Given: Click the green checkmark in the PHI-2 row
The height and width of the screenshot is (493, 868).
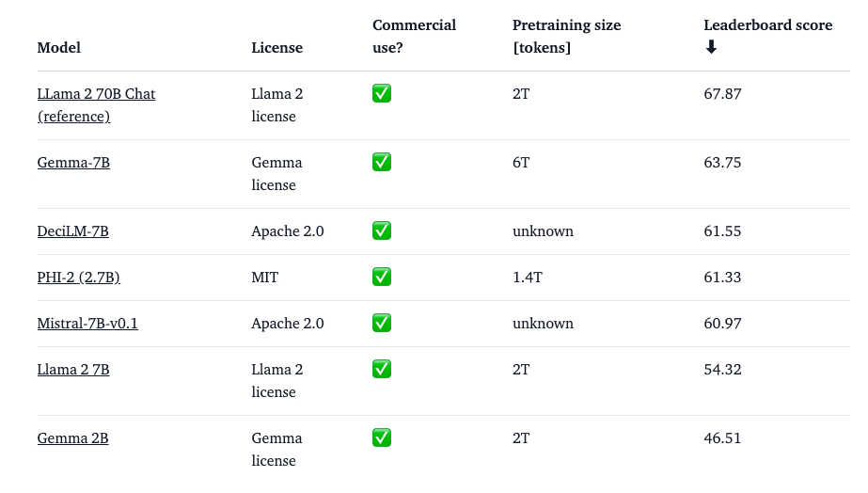Looking at the screenshot, I should pos(382,277).
